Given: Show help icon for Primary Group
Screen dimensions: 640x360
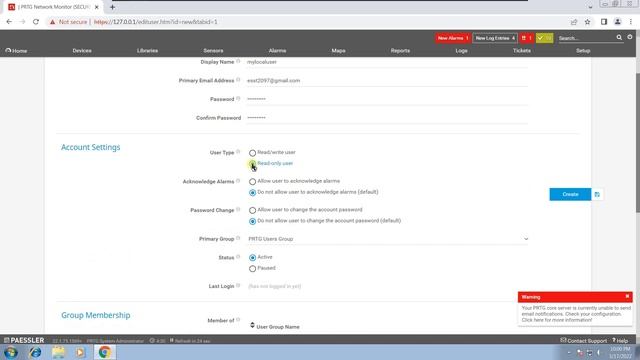Looking at the screenshot, I should click(238, 238).
